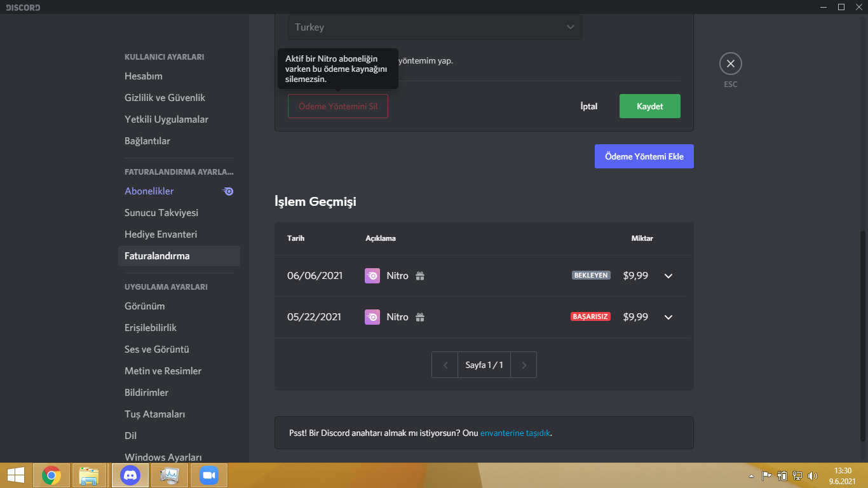Launch Google Chrome from the taskbar

(51, 475)
